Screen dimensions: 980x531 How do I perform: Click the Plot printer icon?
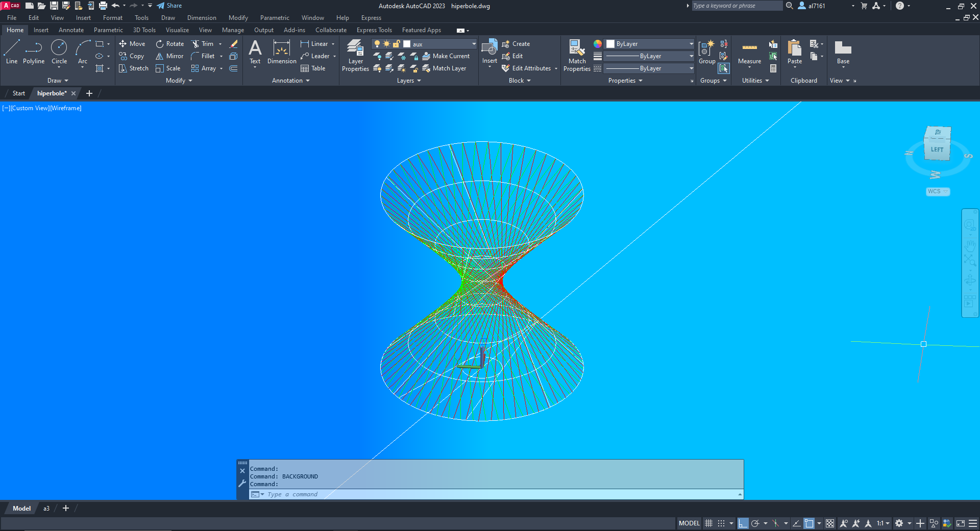click(x=103, y=6)
